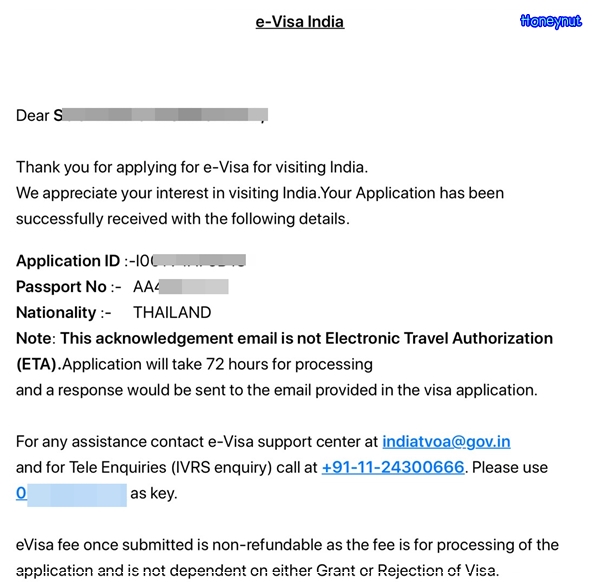The image size is (600, 582).
Task: Click the 'Grant or Rejection of Visa' line
Action: click(257, 571)
